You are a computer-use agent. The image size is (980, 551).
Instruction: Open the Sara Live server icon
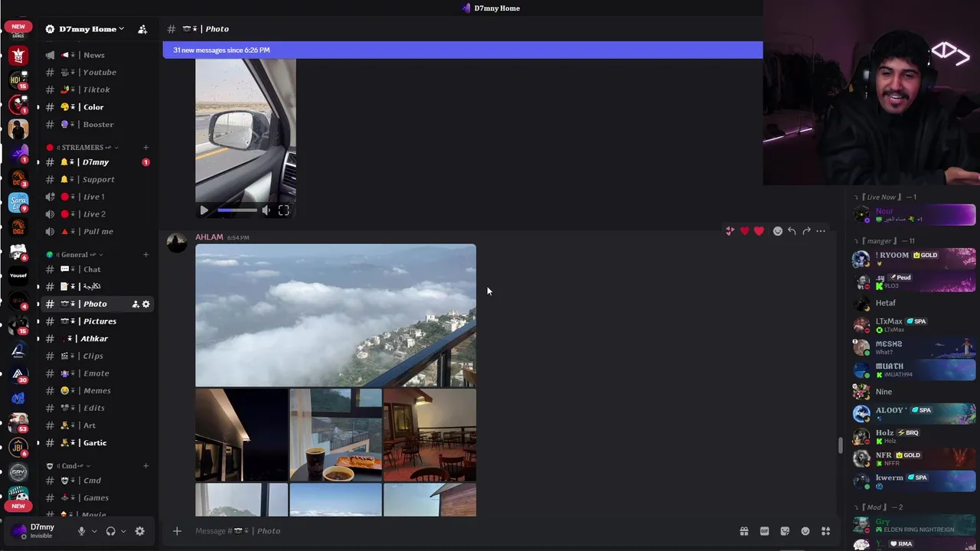click(x=18, y=203)
